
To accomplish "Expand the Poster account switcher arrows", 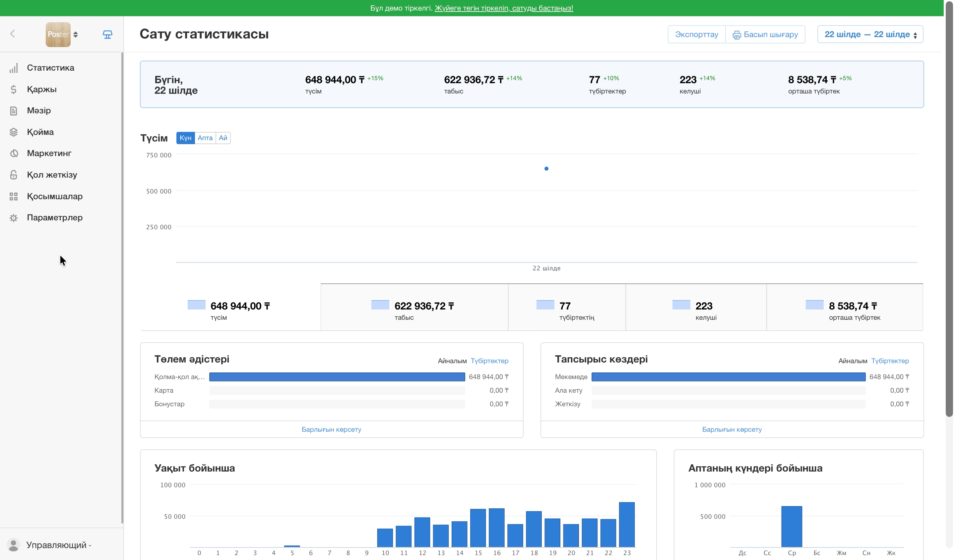I will (x=76, y=34).
